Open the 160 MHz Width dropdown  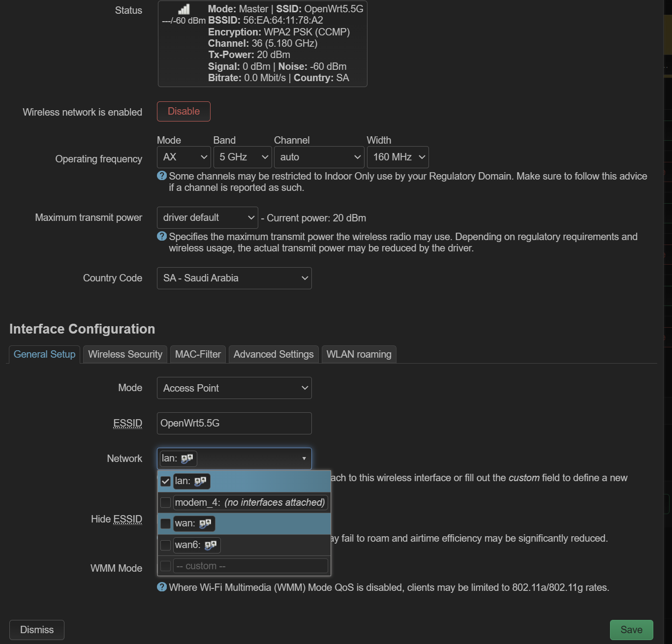[398, 157]
